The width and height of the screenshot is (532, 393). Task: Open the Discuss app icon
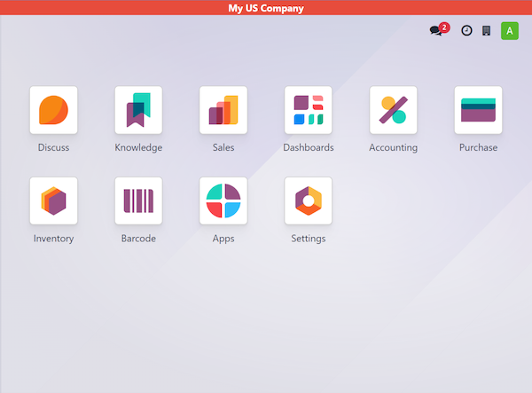click(x=53, y=110)
